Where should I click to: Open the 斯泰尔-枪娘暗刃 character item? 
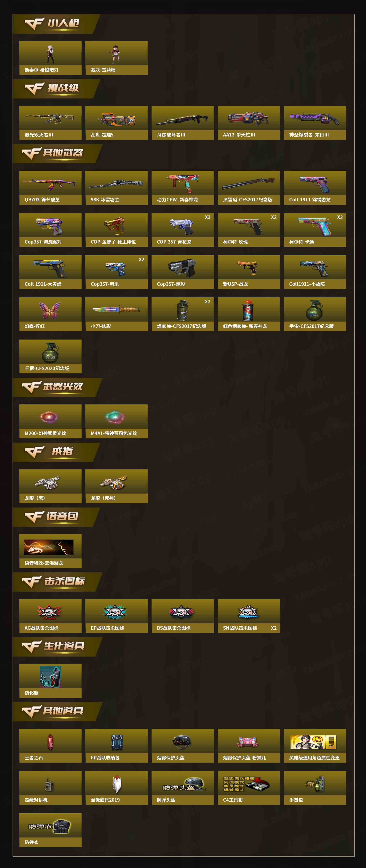[50, 58]
